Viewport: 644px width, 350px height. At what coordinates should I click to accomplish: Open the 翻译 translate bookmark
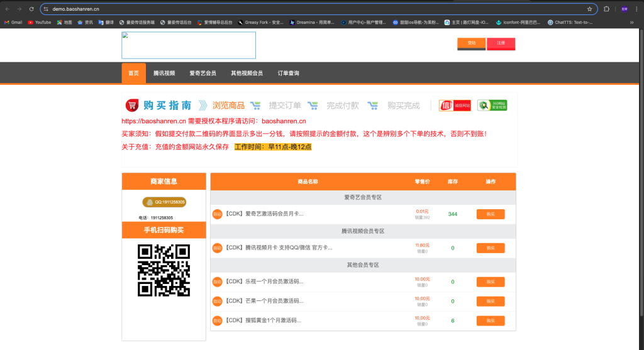[106, 23]
